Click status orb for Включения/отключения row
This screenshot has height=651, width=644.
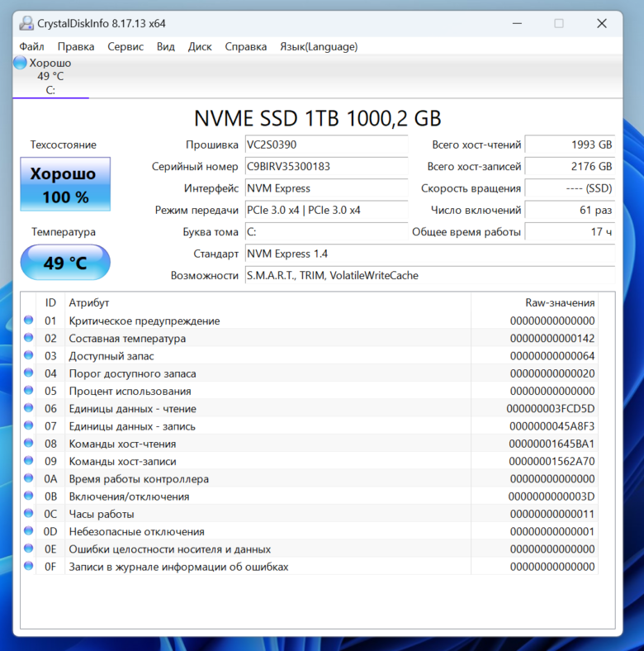28,496
